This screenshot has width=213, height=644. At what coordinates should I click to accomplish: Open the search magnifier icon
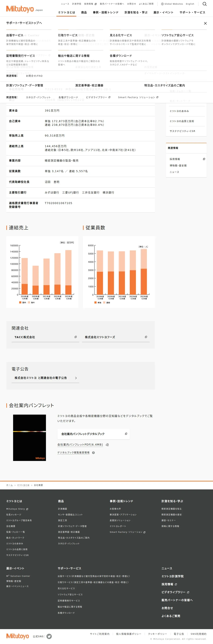205,4
